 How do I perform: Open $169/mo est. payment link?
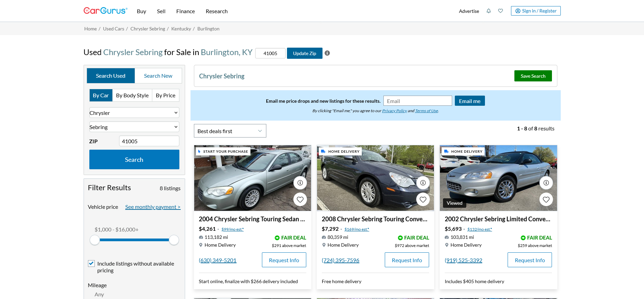(357, 229)
